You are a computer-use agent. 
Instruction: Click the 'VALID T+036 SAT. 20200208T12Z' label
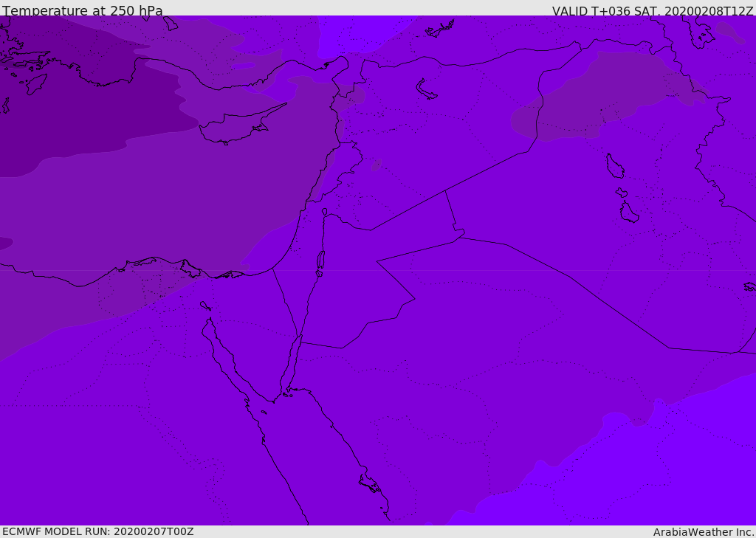(653, 11)
